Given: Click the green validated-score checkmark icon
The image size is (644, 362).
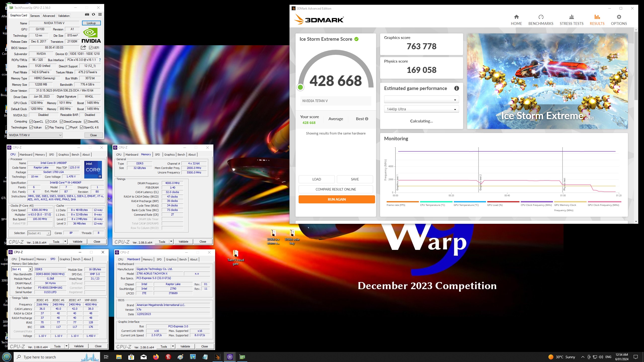Looking at the screenshot, I should [356, 39].
